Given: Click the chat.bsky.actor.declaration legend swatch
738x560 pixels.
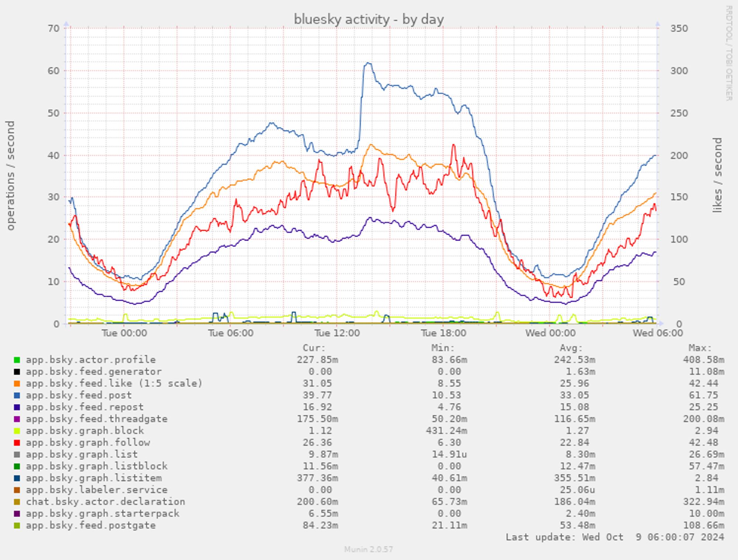Looking at the screenshot, I should point(17,502).
